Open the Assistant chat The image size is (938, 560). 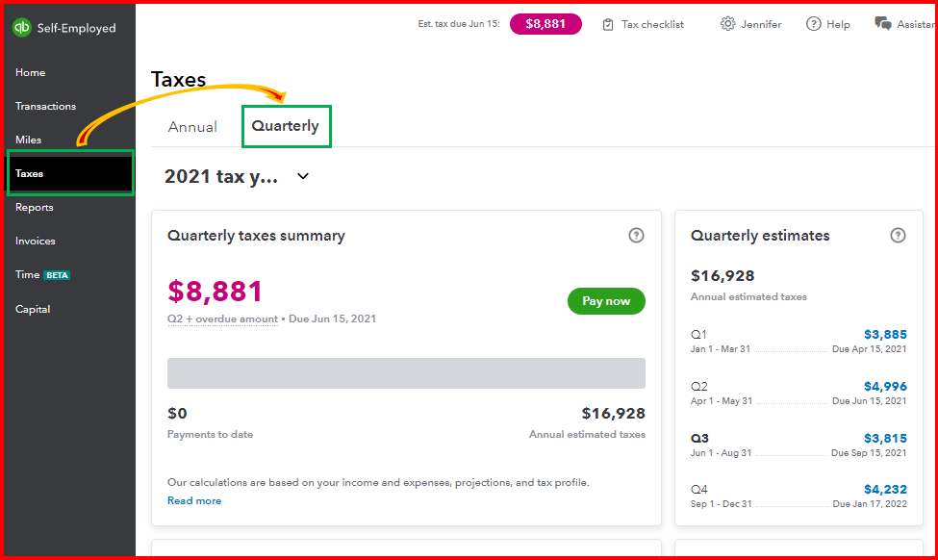pyautogui.click(x=900, y=23)
